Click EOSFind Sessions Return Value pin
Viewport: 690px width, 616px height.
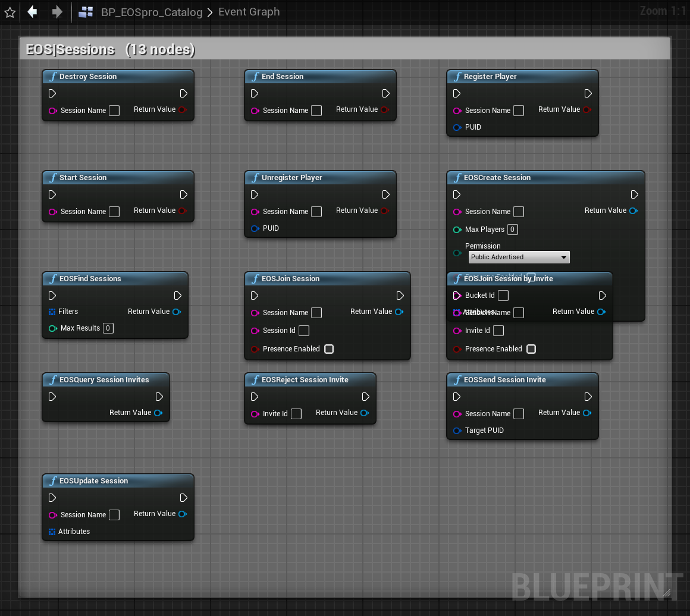(177, 312)
